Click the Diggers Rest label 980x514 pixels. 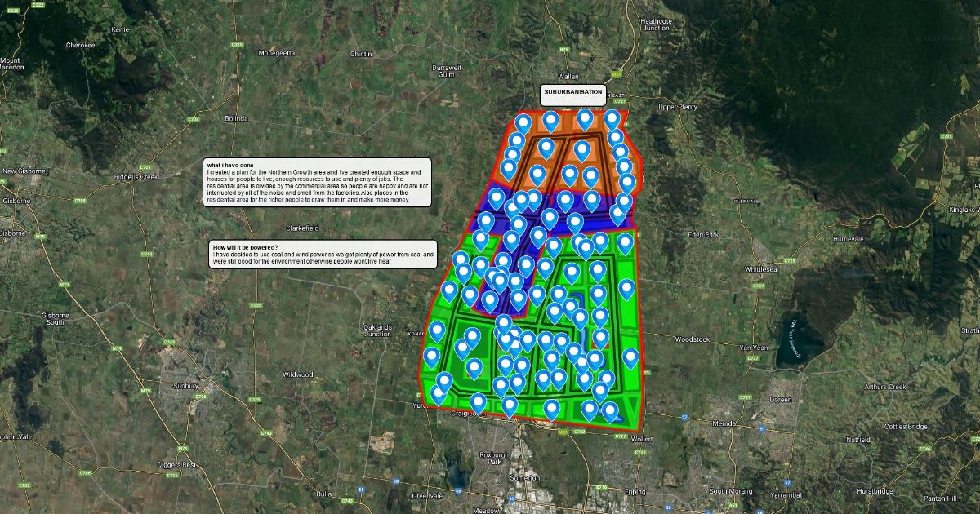pos(178,465)
